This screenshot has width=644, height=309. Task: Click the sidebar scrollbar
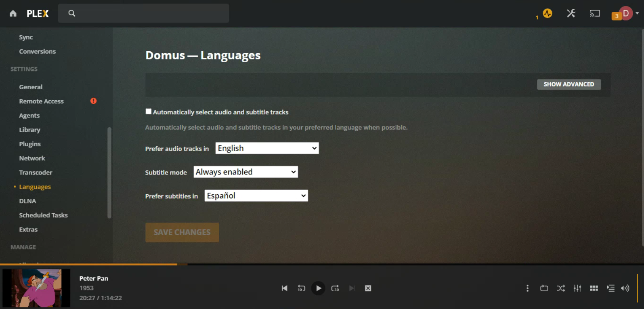tap(109, 172)
